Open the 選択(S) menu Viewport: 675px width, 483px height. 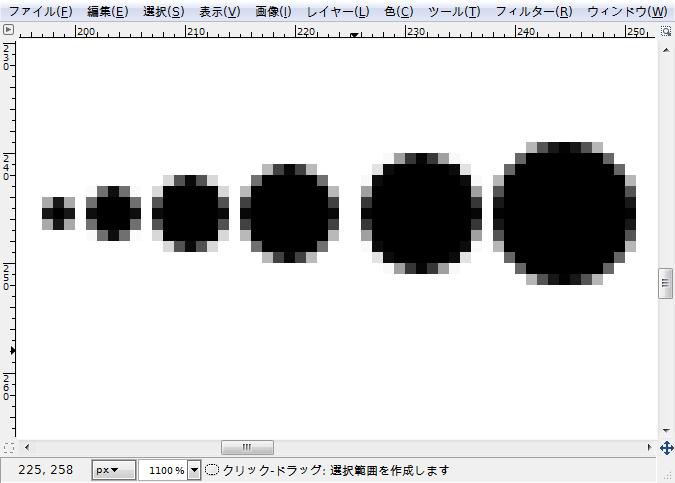[x=164, y=12]
